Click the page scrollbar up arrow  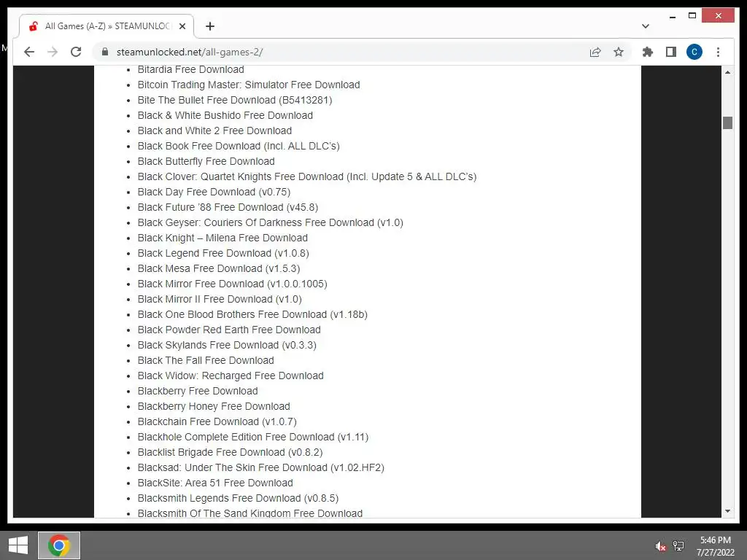click(727, 72)
